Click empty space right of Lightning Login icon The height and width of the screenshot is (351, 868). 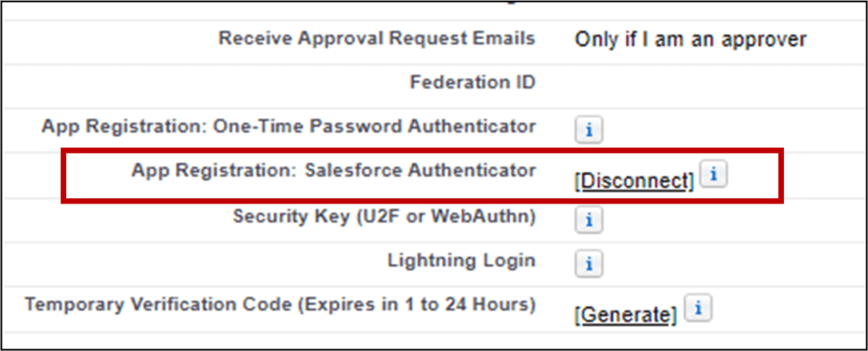click(x=731, y=265)
